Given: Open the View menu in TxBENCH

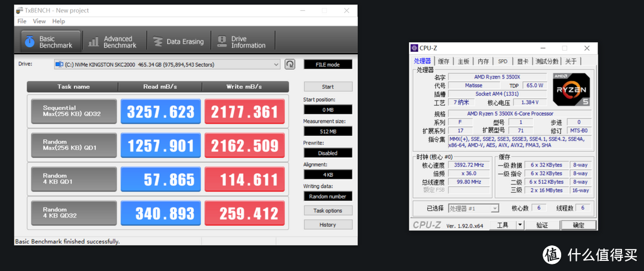Looking at the screenshot, I should (x=39, y=21).
